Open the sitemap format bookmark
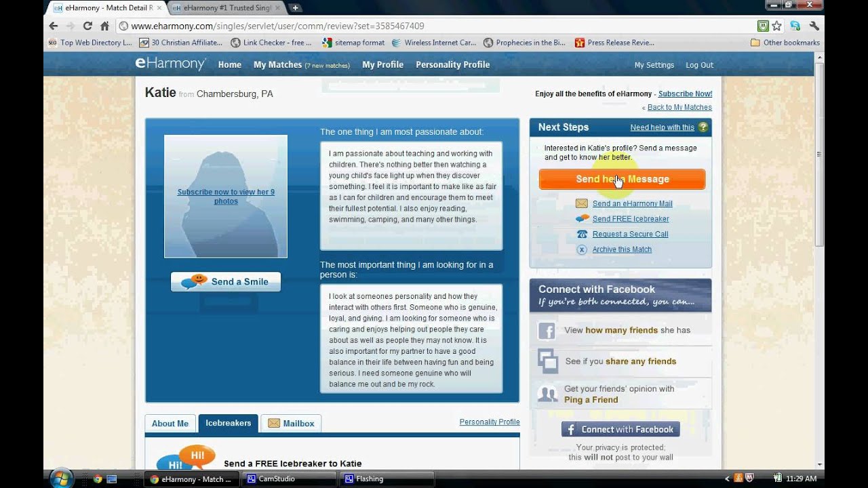 (353, 42)
